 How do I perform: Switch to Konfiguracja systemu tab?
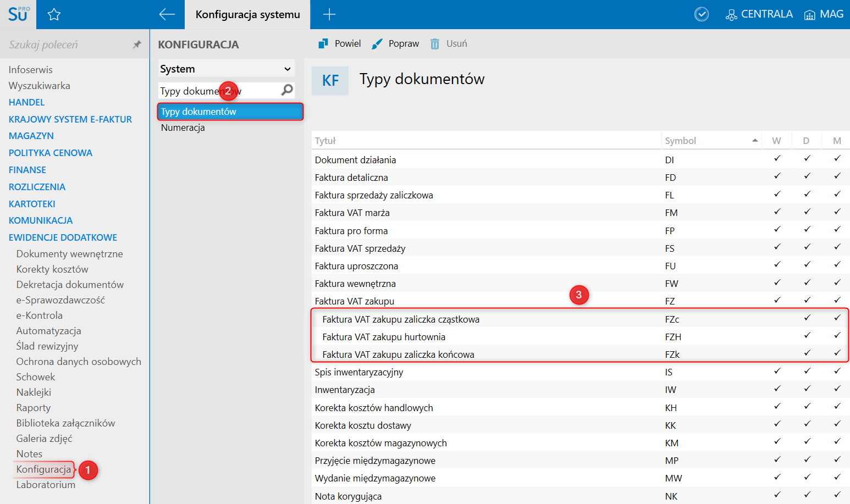tap(248, 15)
